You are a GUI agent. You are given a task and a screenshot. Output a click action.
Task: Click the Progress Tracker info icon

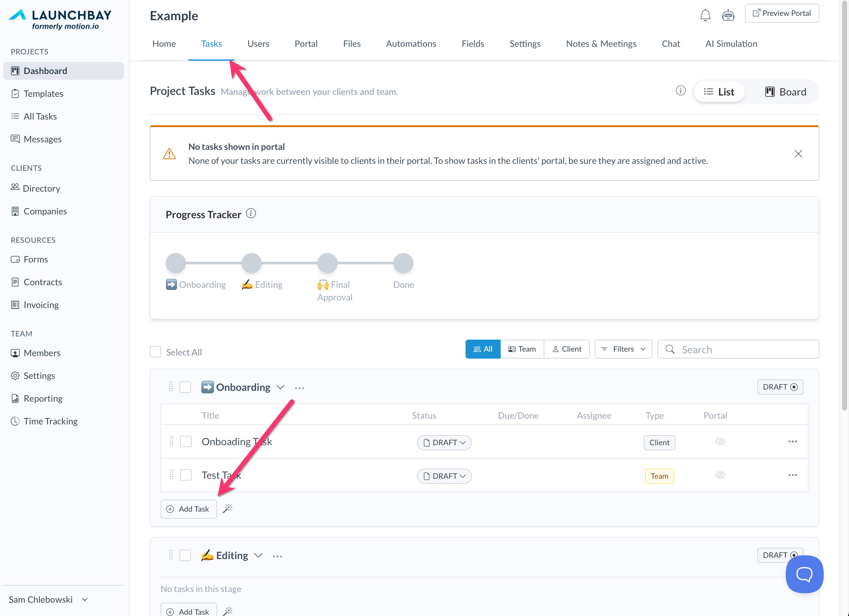click(x=251, y=213)
